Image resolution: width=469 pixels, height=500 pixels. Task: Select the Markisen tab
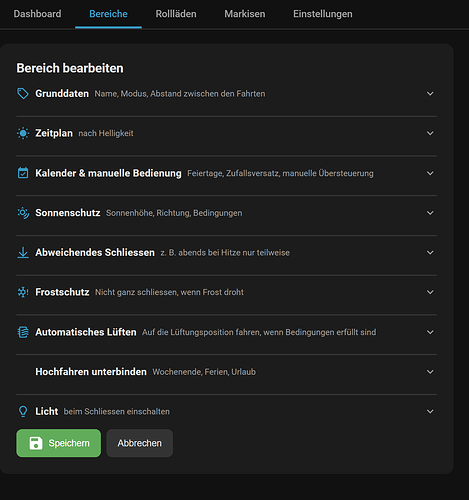click(245, 14)
